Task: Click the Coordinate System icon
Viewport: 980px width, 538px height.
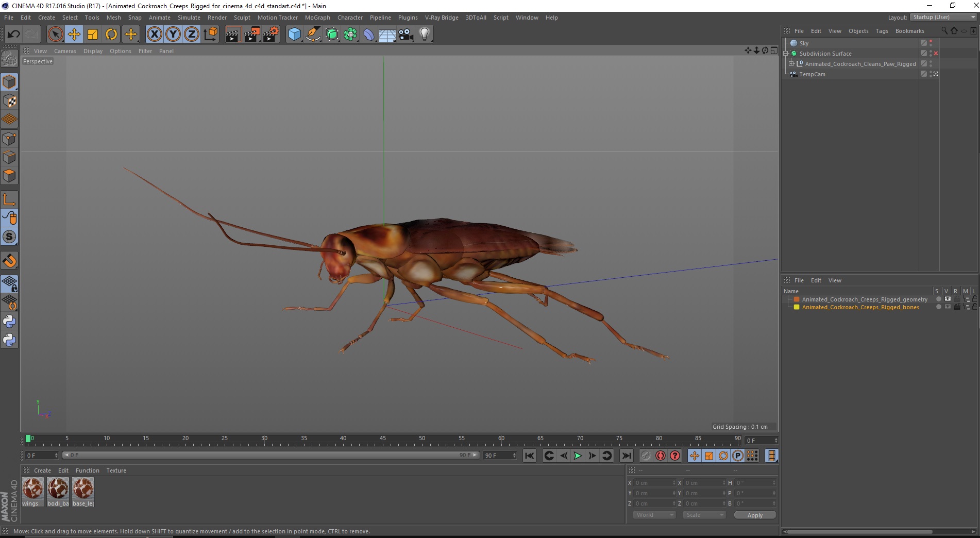Action: pos(210,35)
